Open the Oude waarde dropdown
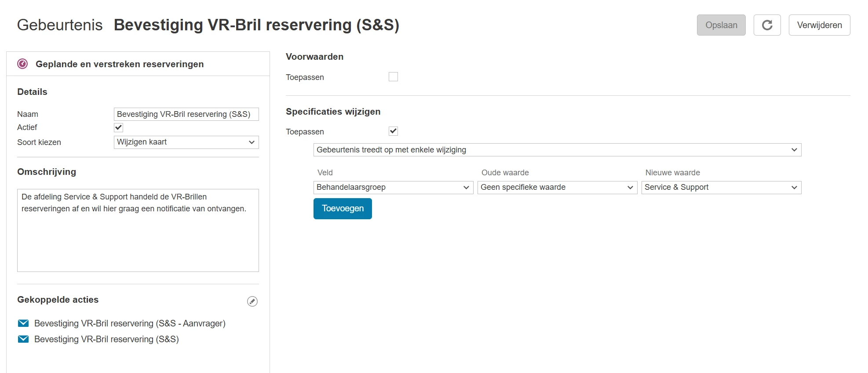This screenshot has width=868, height=373. (x=557, y=188)
